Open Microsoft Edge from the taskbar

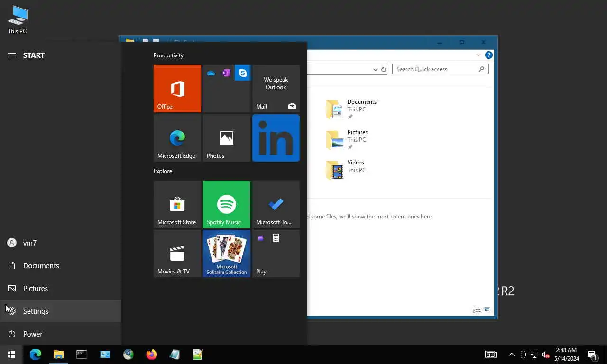click(x=36, y=355)
